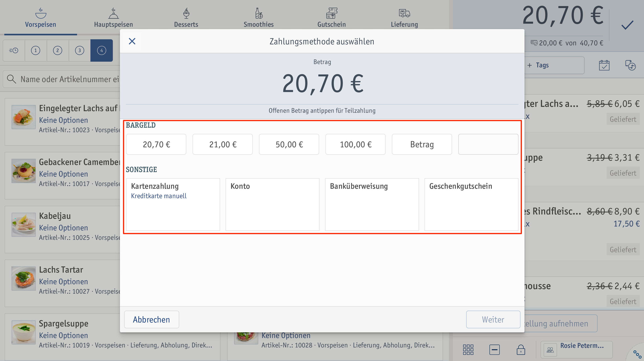The height and width of the screenshot is (361, 644).
Task: Click customer name Rosie Peterm...
Action: coord(582,346)
